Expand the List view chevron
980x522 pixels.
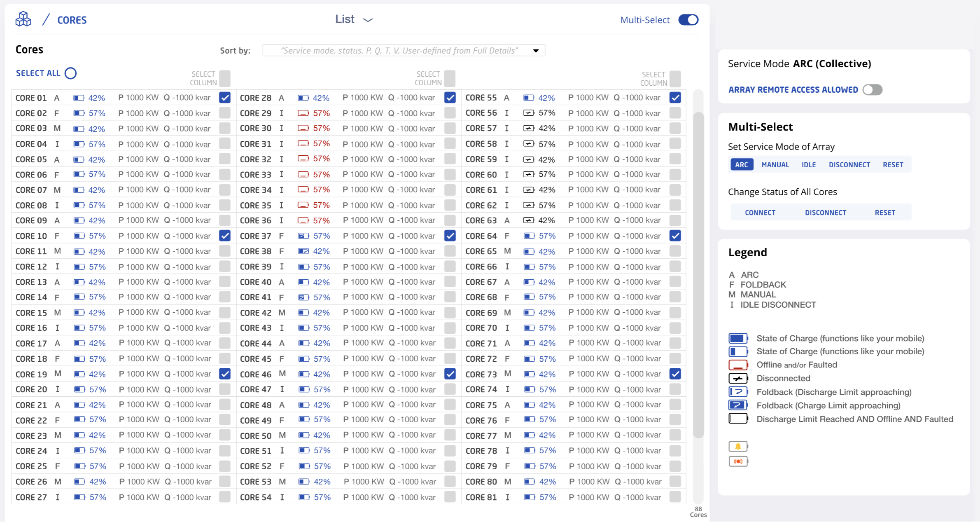368,20
